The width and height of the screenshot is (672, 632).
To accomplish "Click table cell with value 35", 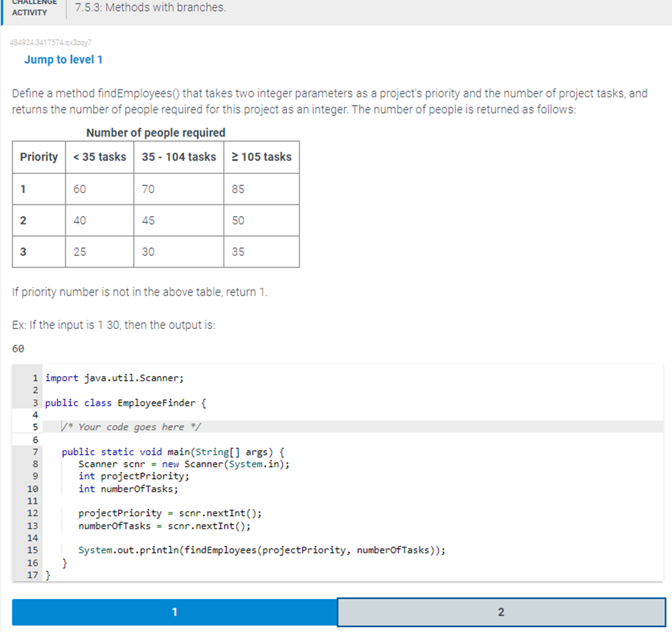I will click(x=261, y=252).
